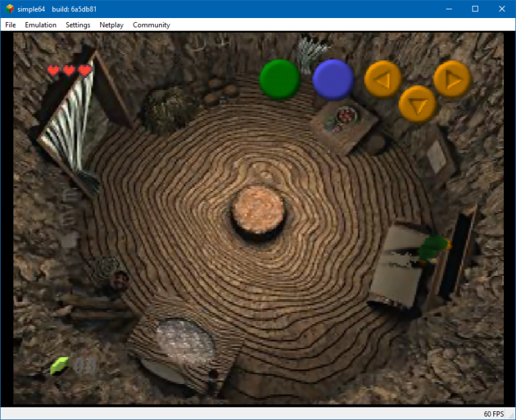The image size is (516, 420).
Task: Click the blue A button HUD icon
Action: [x=333, y=80]
